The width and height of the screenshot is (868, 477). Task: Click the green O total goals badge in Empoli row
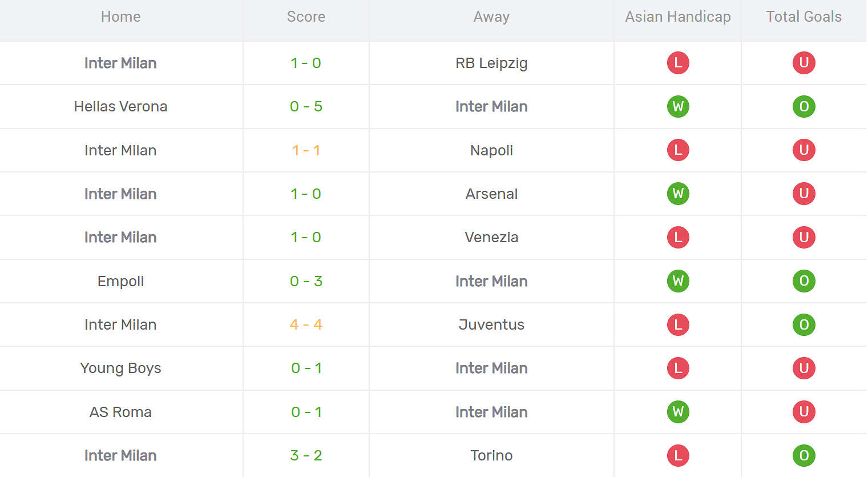[804, 281]
